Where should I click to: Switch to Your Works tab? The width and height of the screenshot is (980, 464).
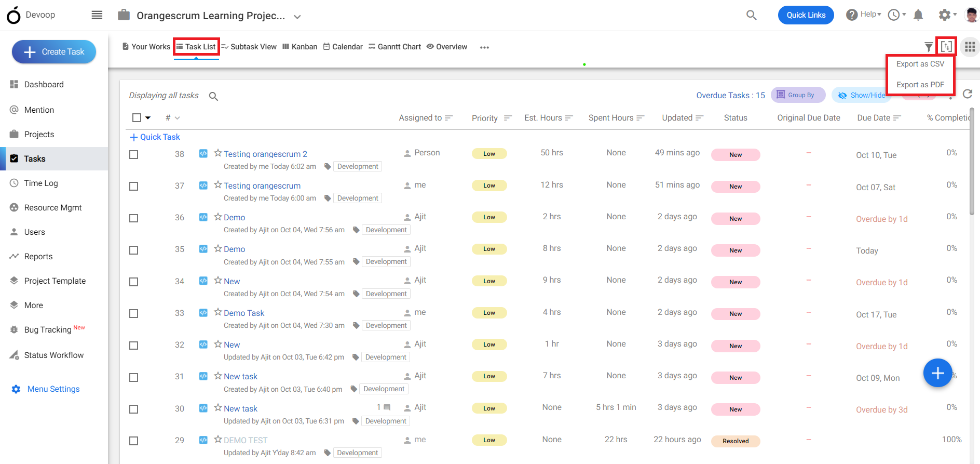coord(146,47)
